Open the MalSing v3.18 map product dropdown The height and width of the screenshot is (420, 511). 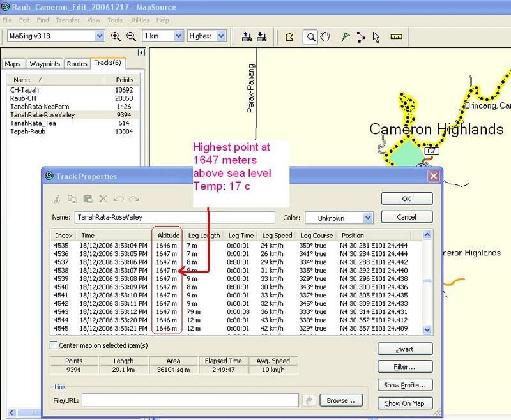click(x=100, y=36)
